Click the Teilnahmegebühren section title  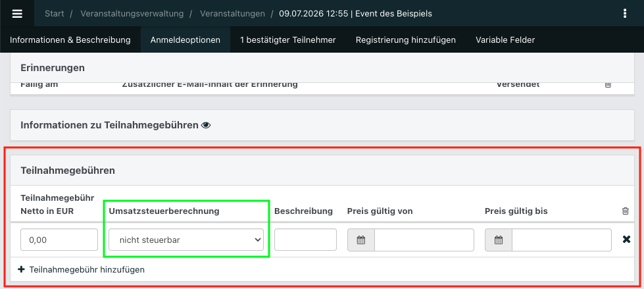tap(68, 171)
